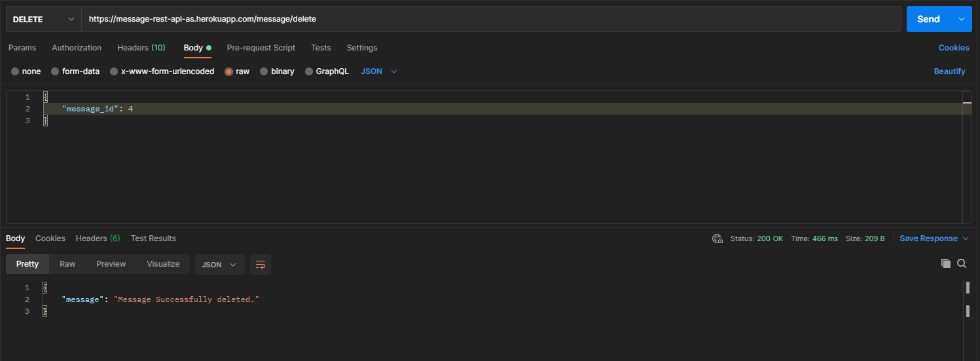Expand the Send button arrow menu
Screen dimensions: 980x361
pyautogui.click(x=961, y=19)
